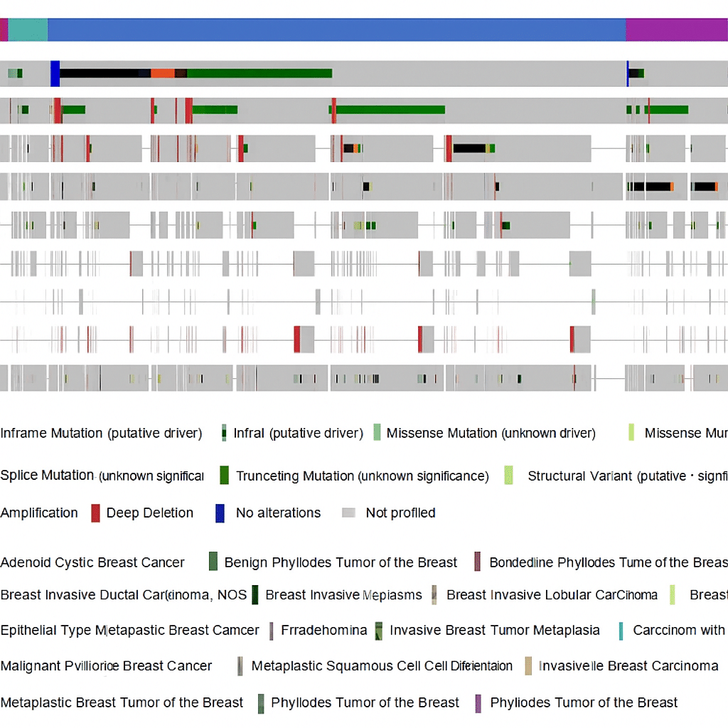The image size is (728, 728).
Task: Click the Breast Invasive Lobular Carcinoma swatch
Action: (434, 595)
